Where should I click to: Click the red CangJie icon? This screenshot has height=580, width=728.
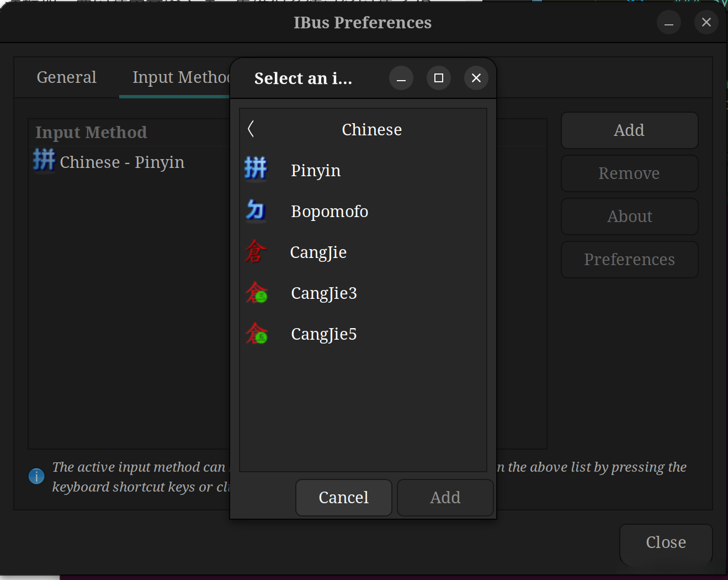(256, 251)
